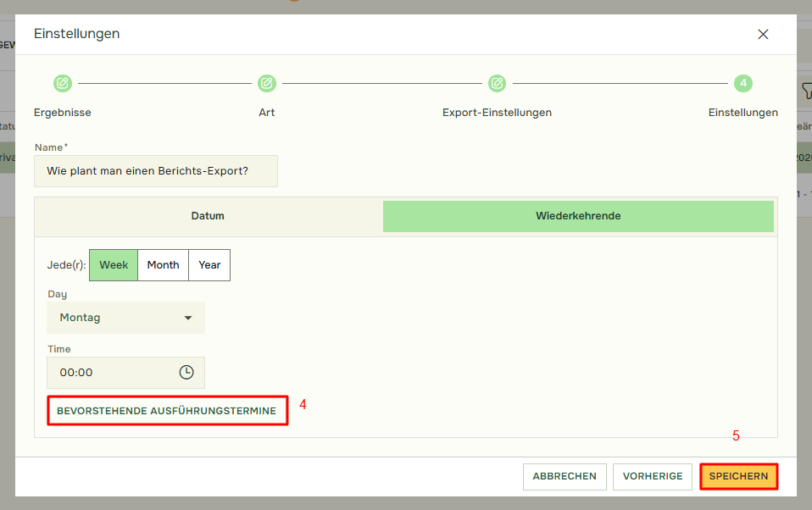
Task: Click the Export-Einstellungen step edit icon
Action: coord(497,83)
